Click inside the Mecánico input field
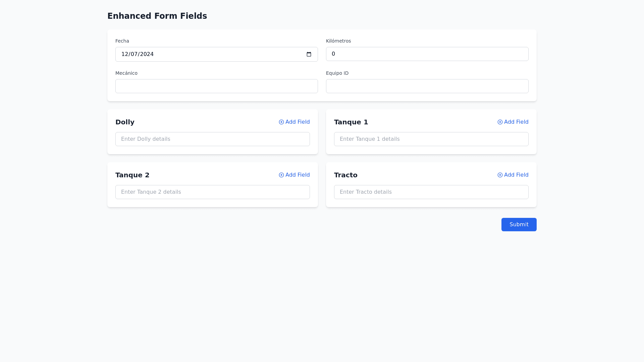Image resolution: width=644 pixels, height=362 pixels. point(216,86)
